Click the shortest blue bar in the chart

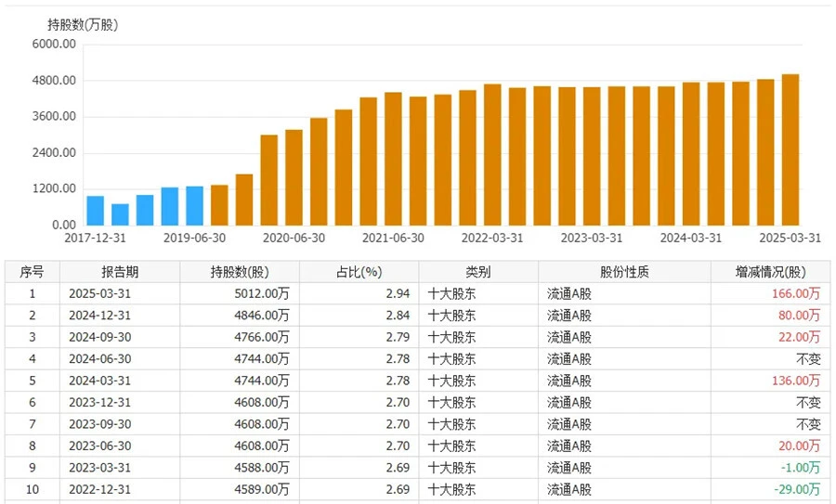pos(120,214)
